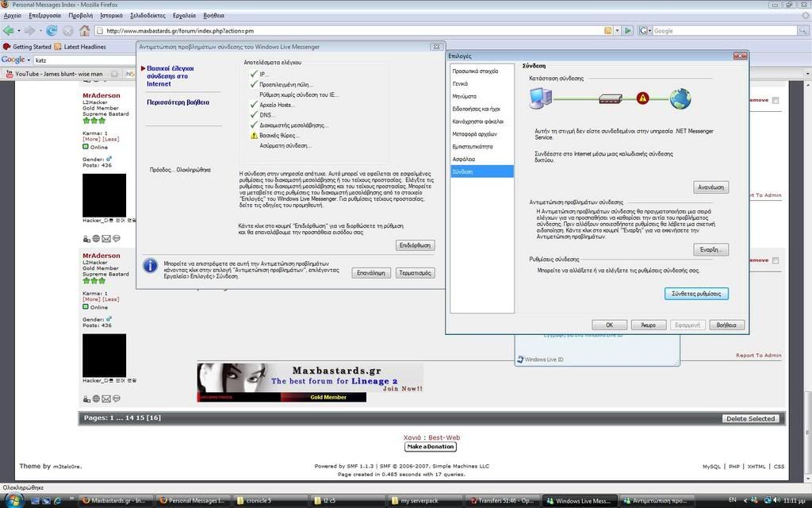Screen dimensions: 812x508
Task: Click the RSS feed icon in address bar
Action: pyautogui.click(x=607, y=31)
